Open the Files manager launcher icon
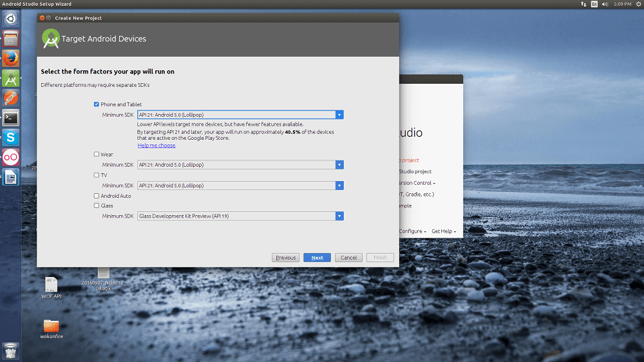644x362 pixels. 10,39
